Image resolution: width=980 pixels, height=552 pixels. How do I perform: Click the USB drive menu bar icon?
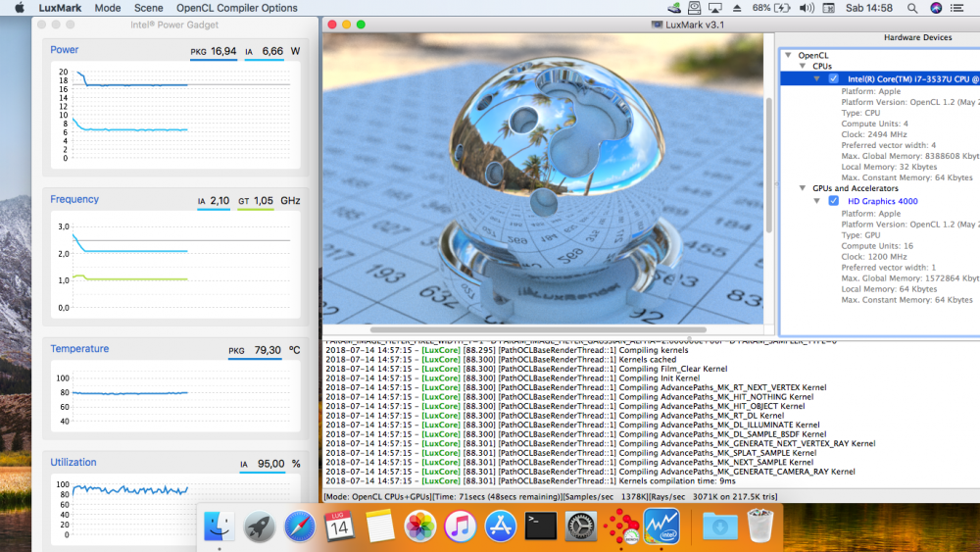coord(674,8)
